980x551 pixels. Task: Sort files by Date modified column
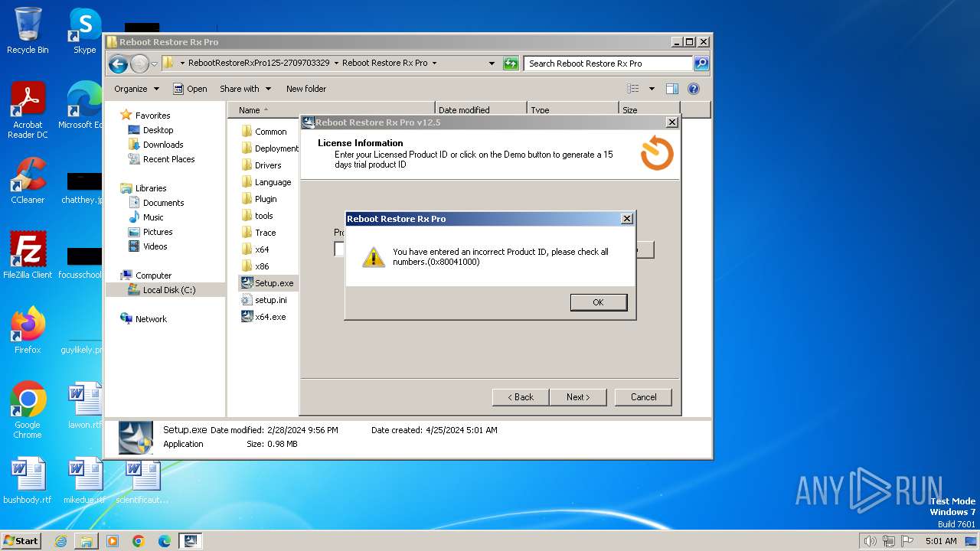pos(481,110)
